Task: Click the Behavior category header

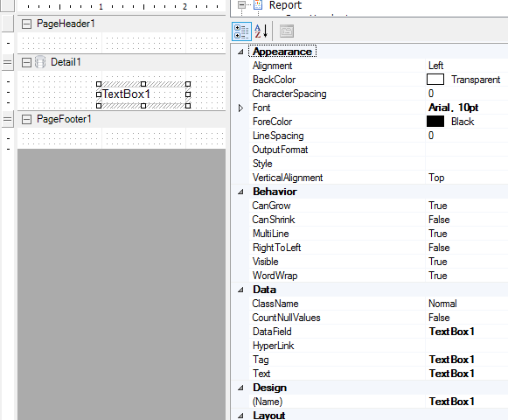Action: click(275, 192)
